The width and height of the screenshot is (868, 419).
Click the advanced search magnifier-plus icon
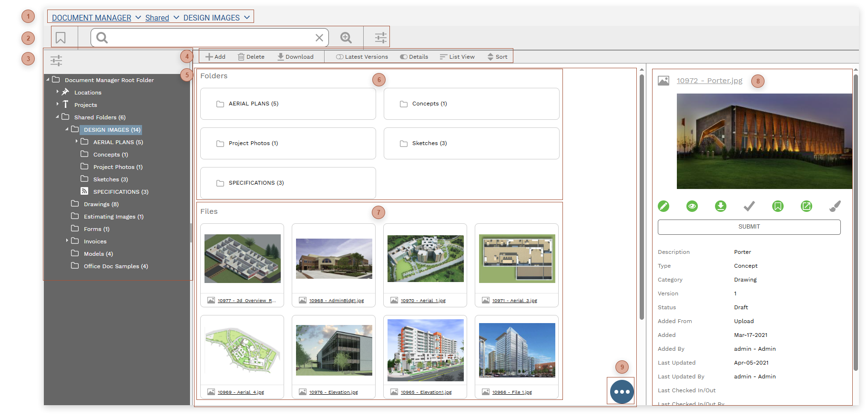pos(346,38)
